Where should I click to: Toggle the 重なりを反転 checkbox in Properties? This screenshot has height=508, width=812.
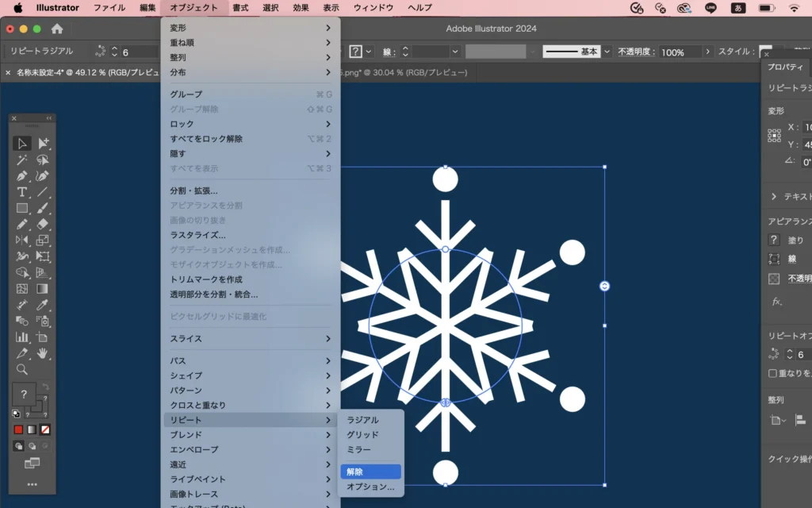pyautogui.click(x=773, y=373)
